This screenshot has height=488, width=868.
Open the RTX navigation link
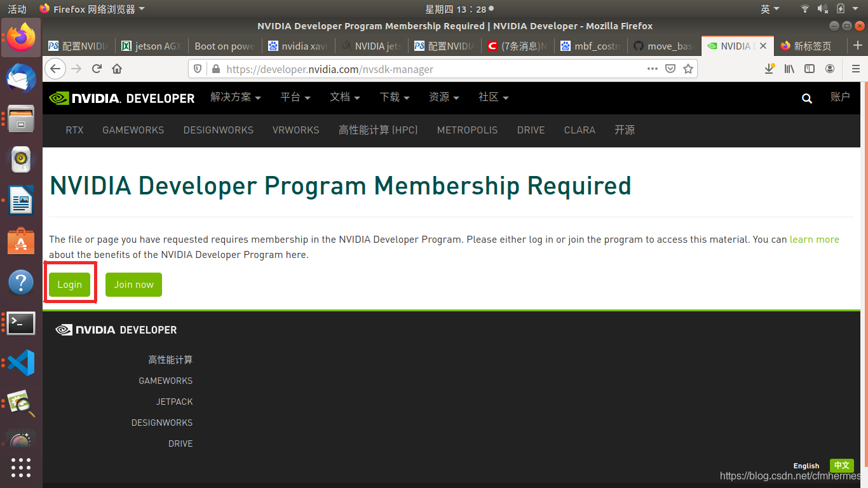[x=74, y=130]
